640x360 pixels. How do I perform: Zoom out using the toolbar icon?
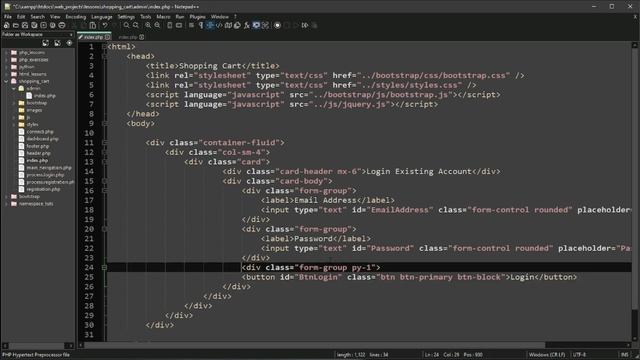click(157, 25)
